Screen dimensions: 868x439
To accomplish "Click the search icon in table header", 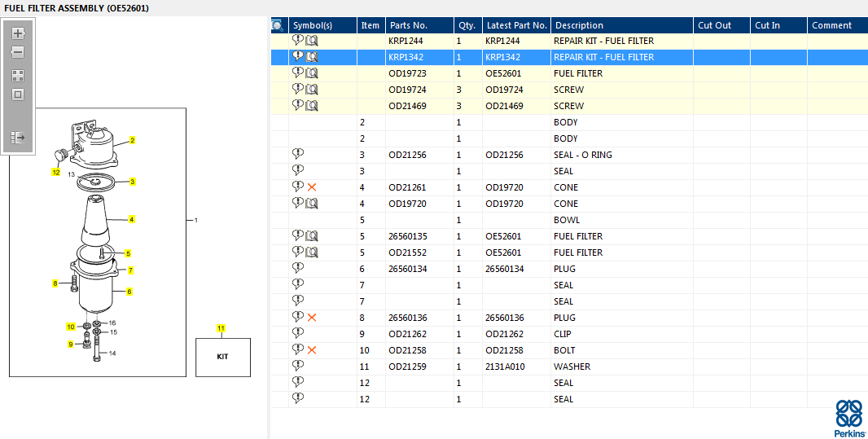I will (x=278, y=25).
